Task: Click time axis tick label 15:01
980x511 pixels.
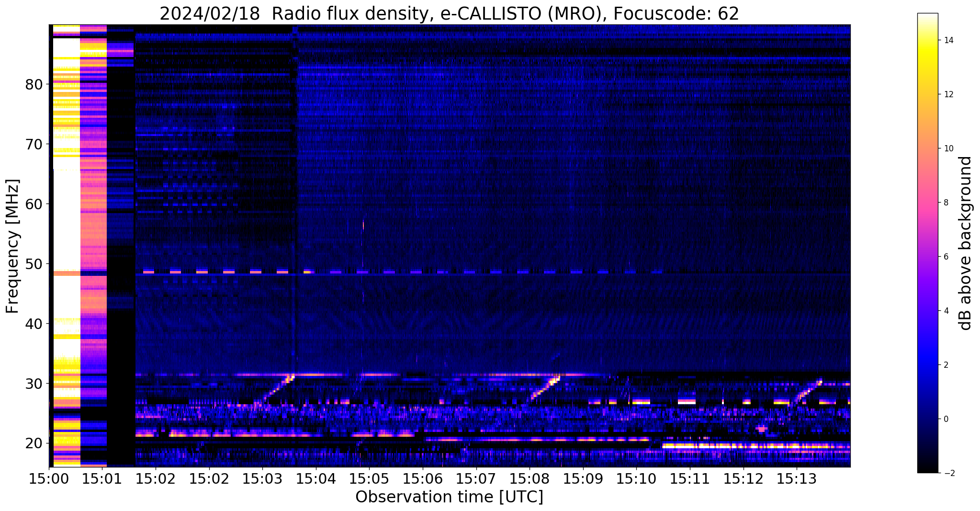Action: tap(102, 478)
